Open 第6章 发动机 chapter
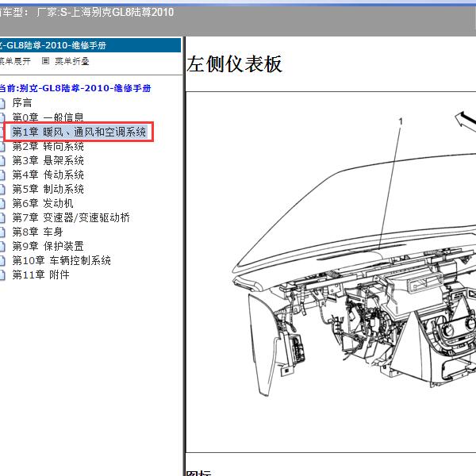This screenshot has width=476, height=476. tap(43, 203)
